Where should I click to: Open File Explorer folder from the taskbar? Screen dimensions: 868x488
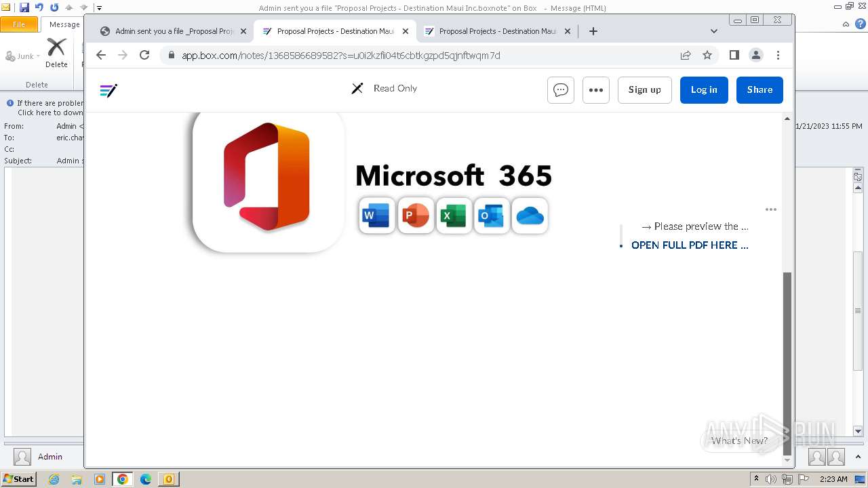tap(77, 479)
